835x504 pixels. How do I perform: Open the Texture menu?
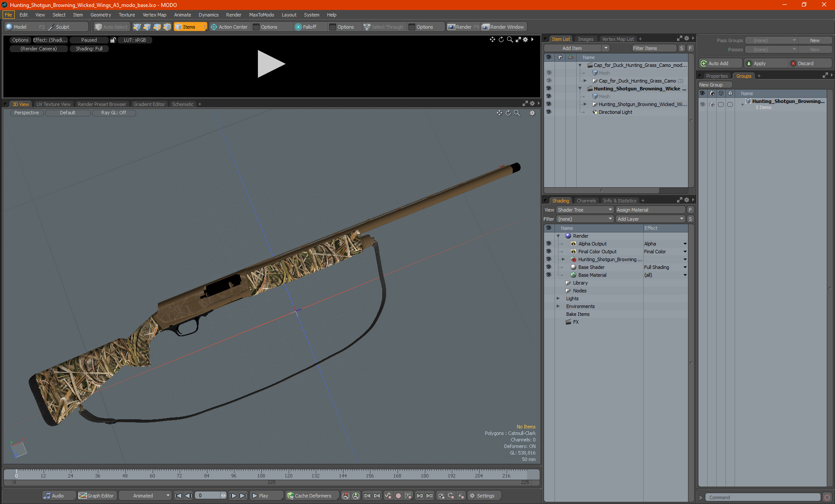coord(127,15)
